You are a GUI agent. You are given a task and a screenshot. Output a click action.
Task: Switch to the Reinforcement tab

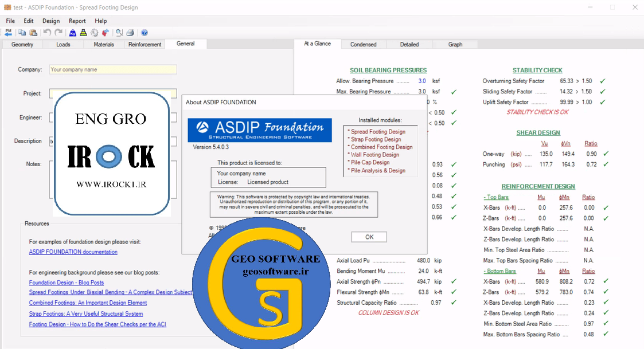click(x=145, y=44)
